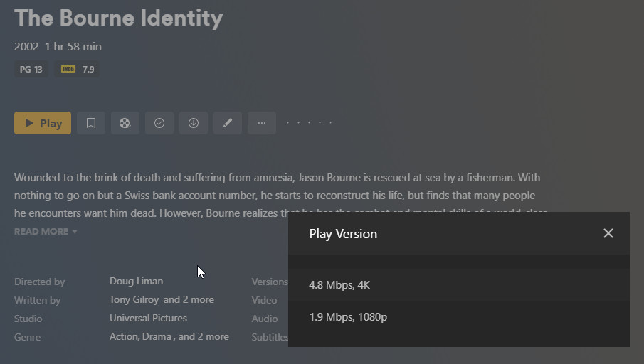Expand the summary with READ MORE
The height and width of the screenshot is (364, 644).
[46, 232]
